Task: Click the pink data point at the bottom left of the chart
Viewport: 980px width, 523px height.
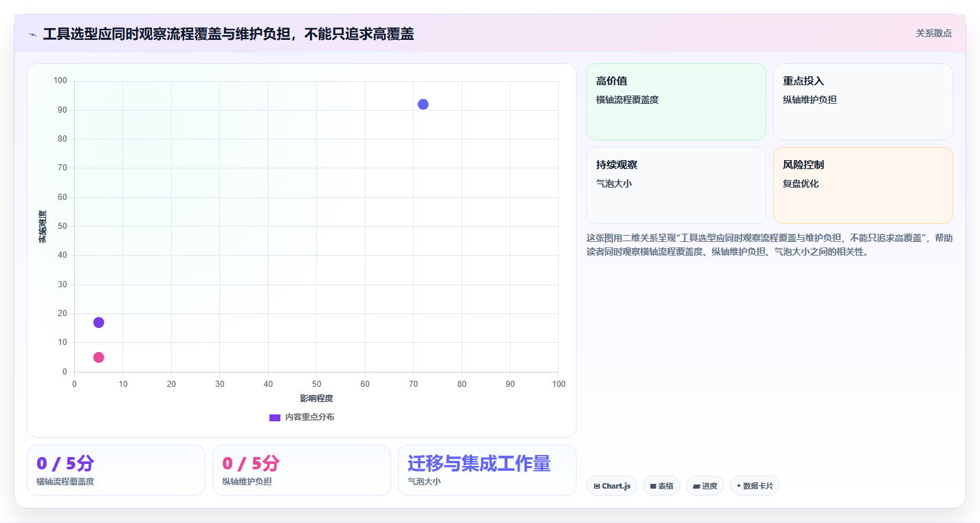Action: tap(98, 357)
